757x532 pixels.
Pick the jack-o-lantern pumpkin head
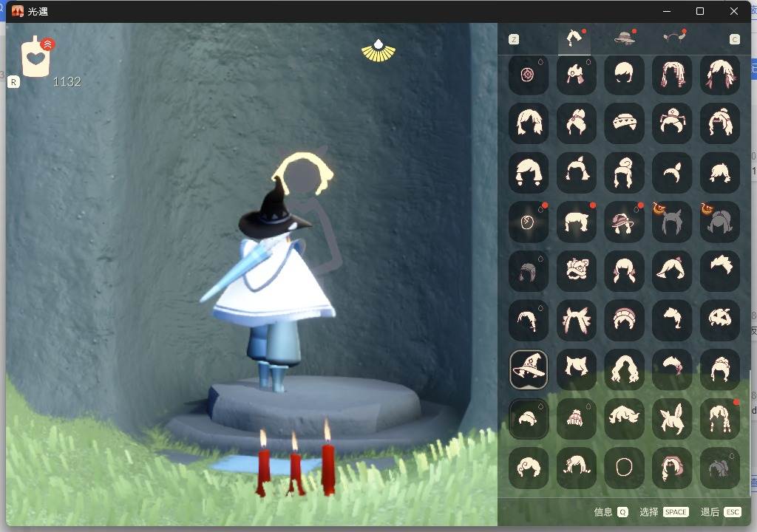719,320
